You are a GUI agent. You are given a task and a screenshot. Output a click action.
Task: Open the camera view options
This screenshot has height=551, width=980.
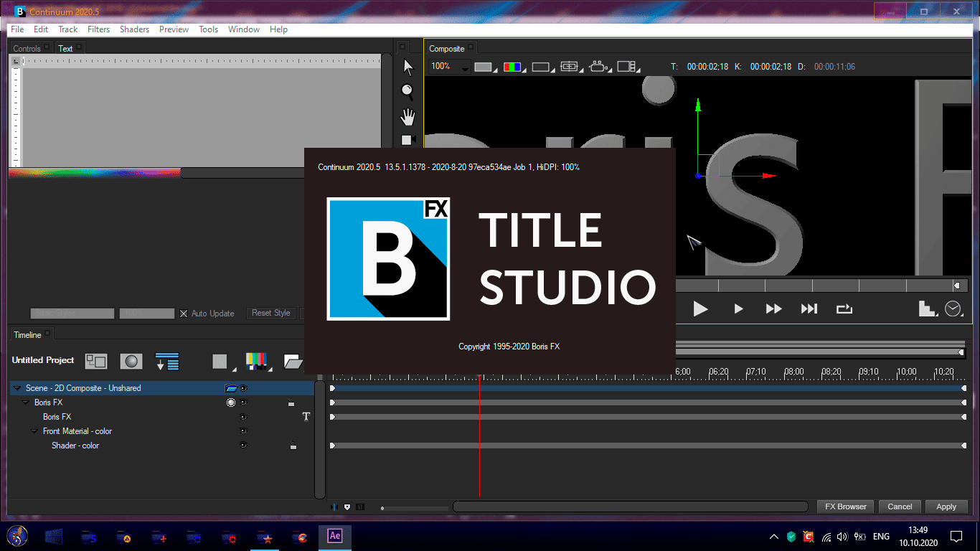pyautogui.click(x=599, y=67)
